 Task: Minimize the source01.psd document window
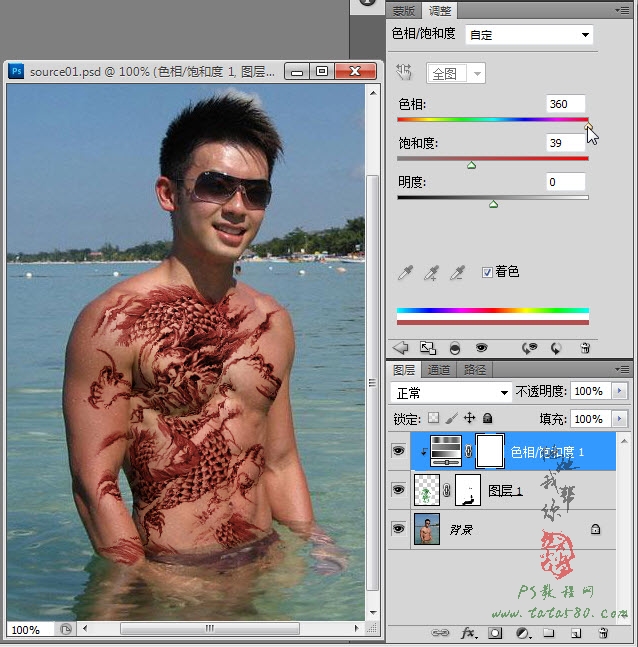point(297,72)
